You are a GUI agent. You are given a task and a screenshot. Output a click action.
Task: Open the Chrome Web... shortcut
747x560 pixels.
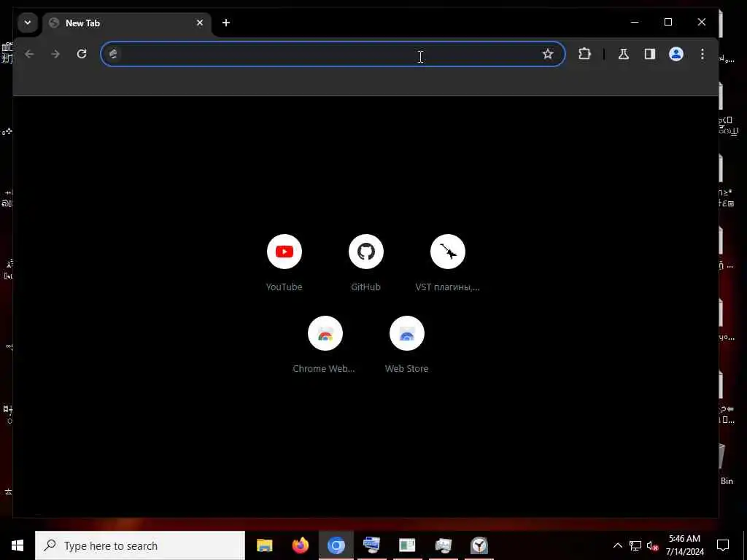coord(325,333)
